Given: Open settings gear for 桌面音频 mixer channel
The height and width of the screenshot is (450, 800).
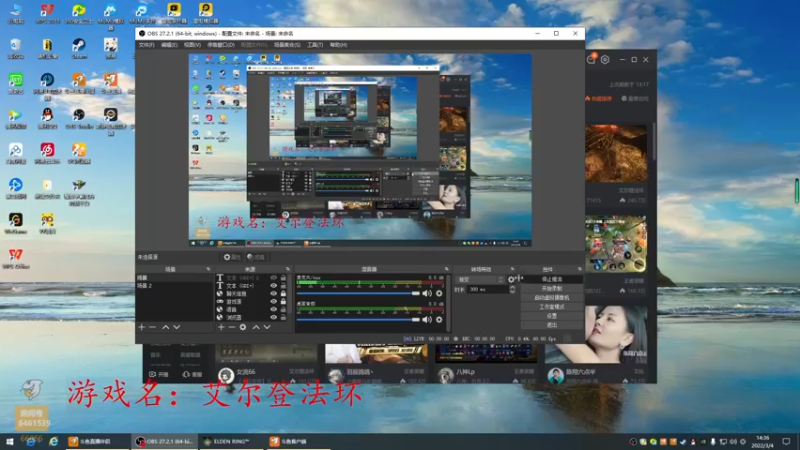Looking at the screenshot, I should pyautogui.click(x=439, y=320).
